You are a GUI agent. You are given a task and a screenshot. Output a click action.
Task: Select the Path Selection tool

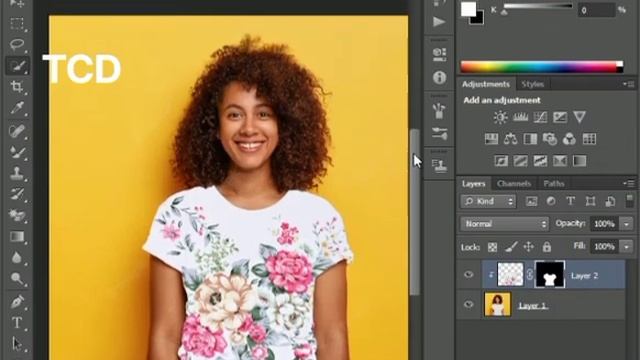pos(17,344)
